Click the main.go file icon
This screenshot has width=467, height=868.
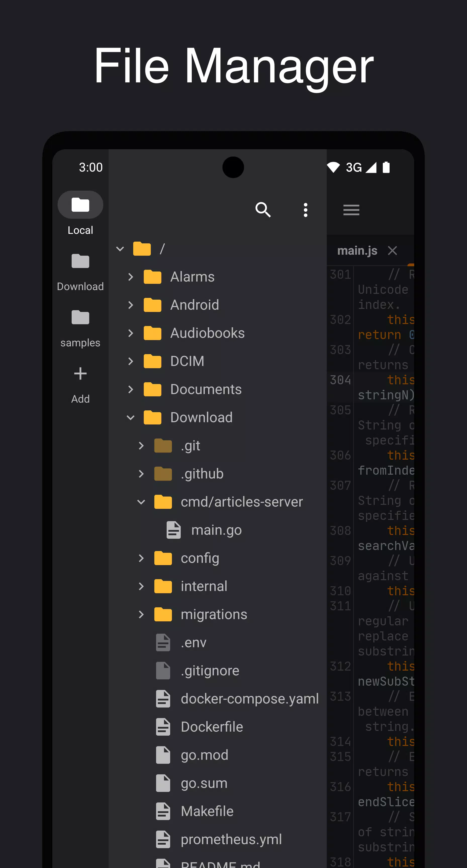pyautogui.click(x=174, y=530)
